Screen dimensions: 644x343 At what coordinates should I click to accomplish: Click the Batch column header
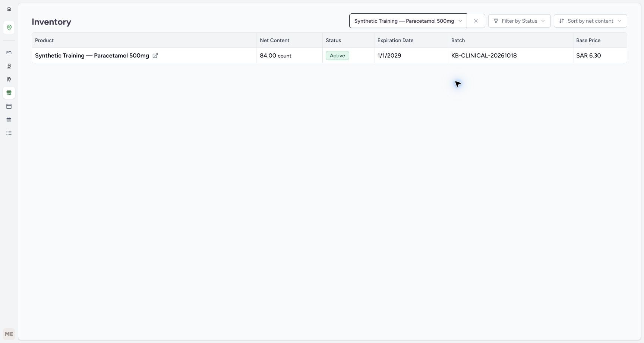[x=458, y=40]
